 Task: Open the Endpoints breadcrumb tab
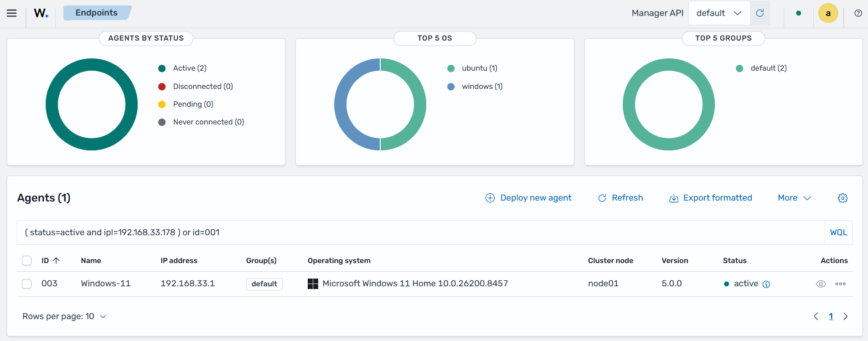coord(97,13)
